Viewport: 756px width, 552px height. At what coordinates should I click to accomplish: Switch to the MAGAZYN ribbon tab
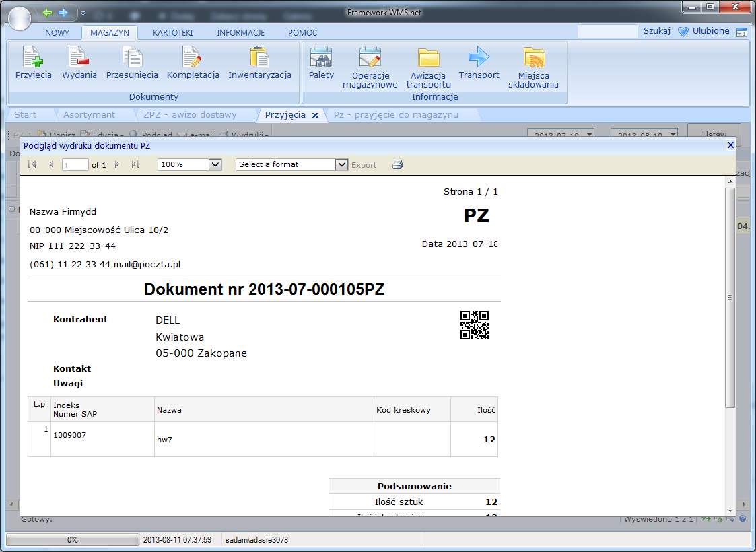click(x=110, y=33)
